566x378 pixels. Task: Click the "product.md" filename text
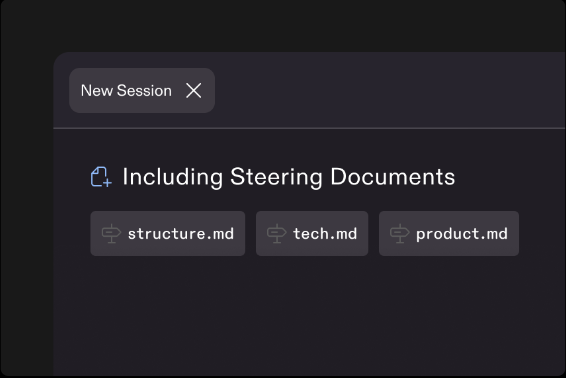(462, 234)
